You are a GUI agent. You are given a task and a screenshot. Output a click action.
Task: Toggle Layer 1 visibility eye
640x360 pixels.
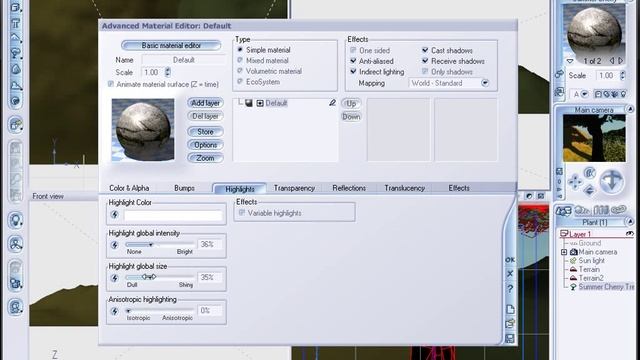coord(629,234)
